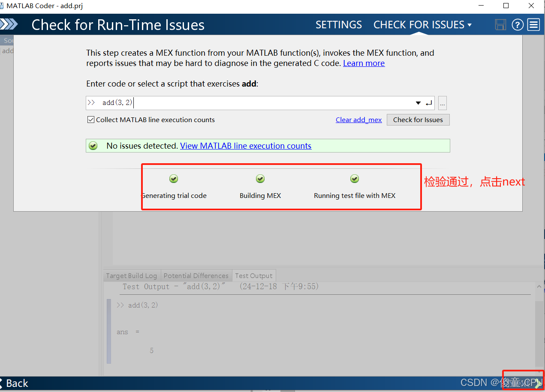This screenshot has height=392, width=545.
Task: Open the help question mark icon
Action: point(518,25)
